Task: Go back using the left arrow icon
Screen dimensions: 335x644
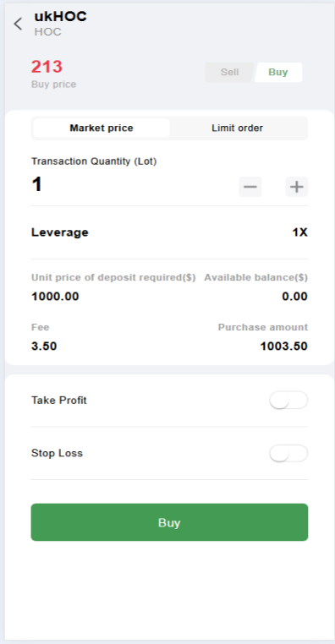Action: [18, 24]
